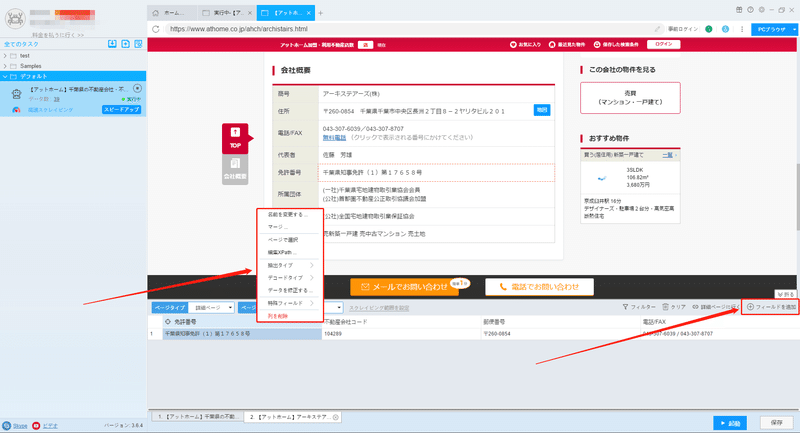This screenshot has height=433, width=800.
Task: Open the 抽出タイプ submenu
Action: click(x=290, y=265)
